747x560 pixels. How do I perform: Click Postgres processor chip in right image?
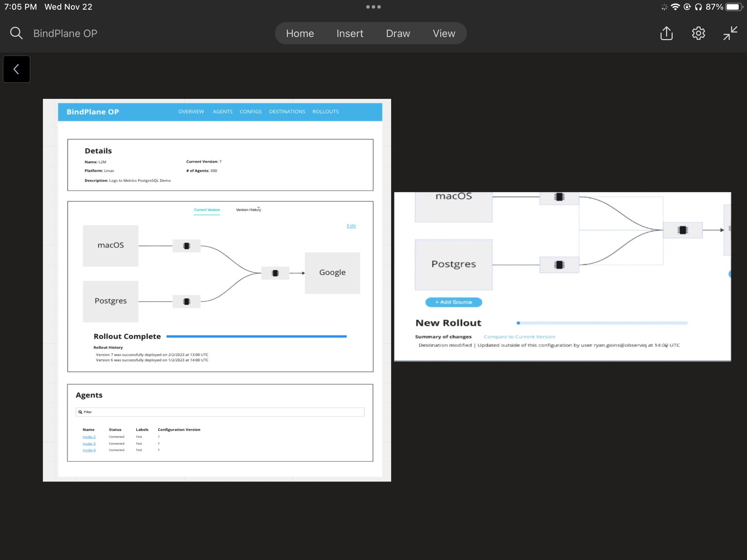pyautogui.click(x=559, y=265)
